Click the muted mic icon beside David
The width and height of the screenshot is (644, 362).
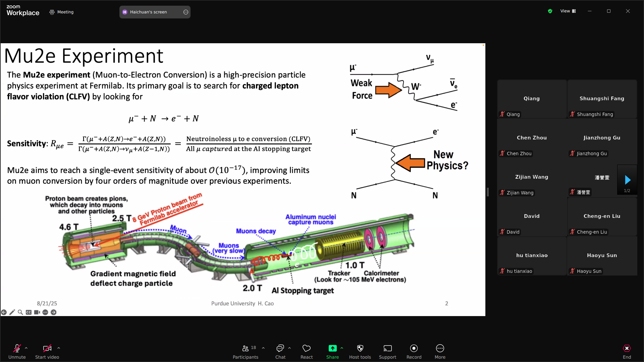tap(502, 232)
